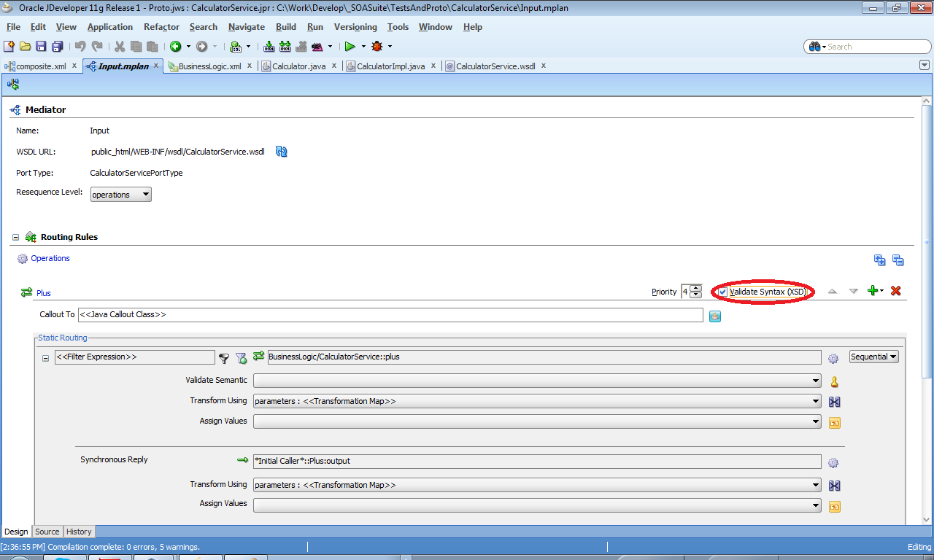Collapse all routing rules icon
The width and height of the screenshot is (934, 560).
898,260
